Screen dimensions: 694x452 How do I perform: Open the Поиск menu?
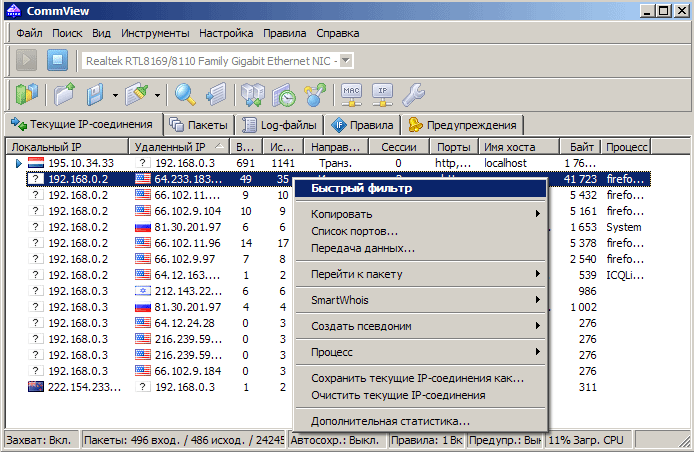tap(67, 33)
